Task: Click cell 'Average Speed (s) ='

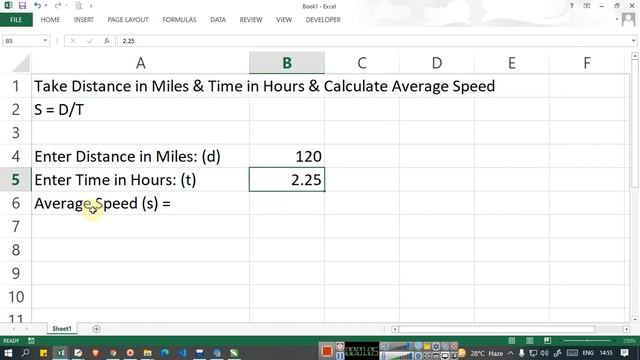Action: pos(140,203)
